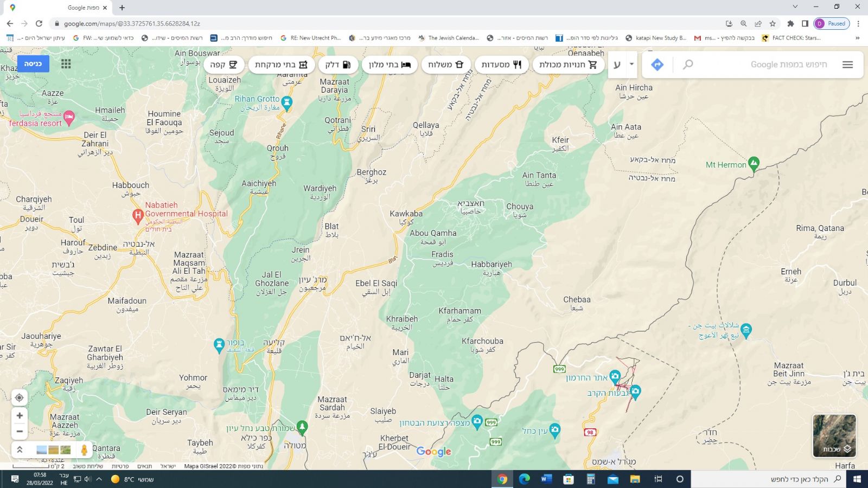Open the Google Maps hamburger menu

(847, 65)
